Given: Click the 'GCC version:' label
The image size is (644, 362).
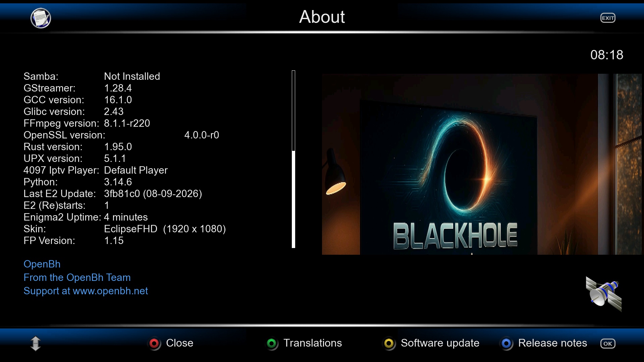Looking at the screenshot, I should coord(54,100).
